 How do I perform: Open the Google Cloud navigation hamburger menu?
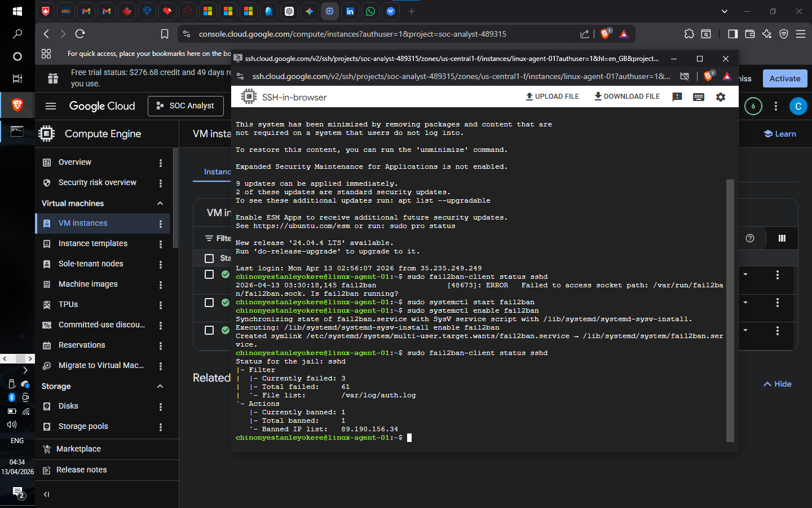[x=51, y=106]
